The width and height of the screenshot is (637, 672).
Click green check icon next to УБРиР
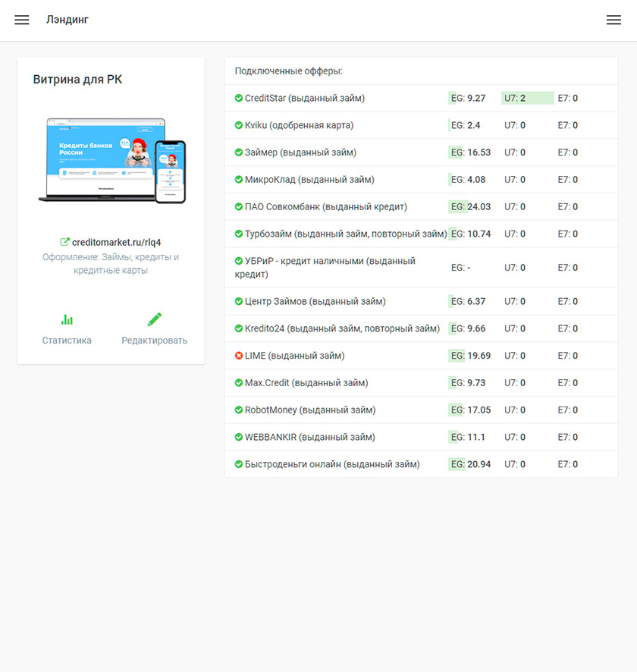239,261
